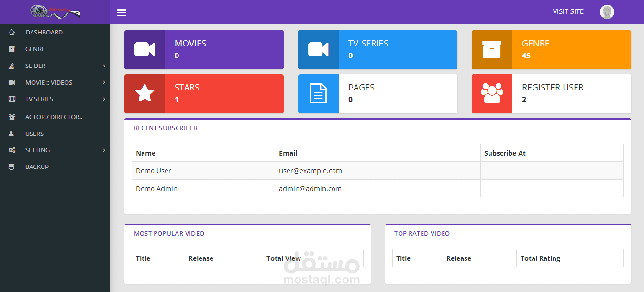Viewport: 644px width, 292px height.
Task: Expand the Setting submenu arrow
Action: 104,150
